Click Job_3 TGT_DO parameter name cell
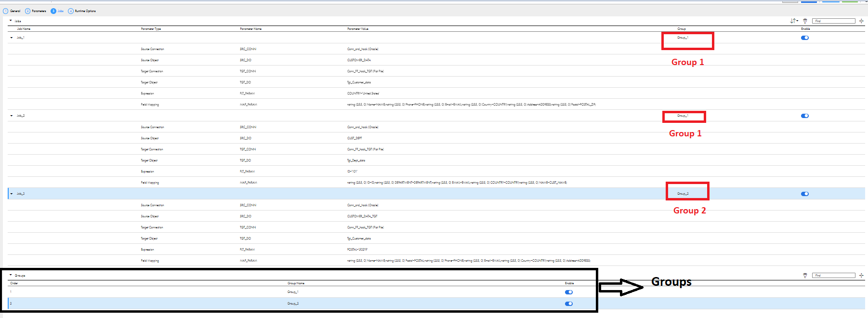 [x=245, y=238]
